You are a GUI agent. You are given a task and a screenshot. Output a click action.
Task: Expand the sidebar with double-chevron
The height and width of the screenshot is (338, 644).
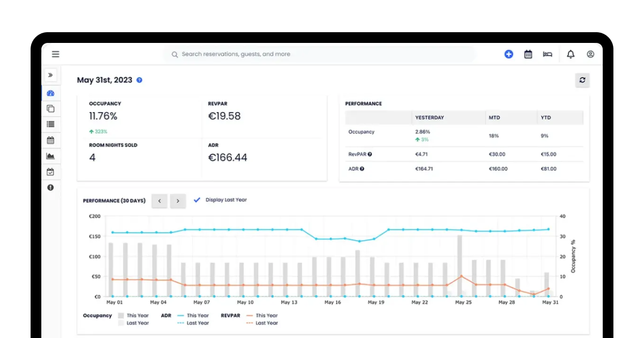click(x=50, y=75)
